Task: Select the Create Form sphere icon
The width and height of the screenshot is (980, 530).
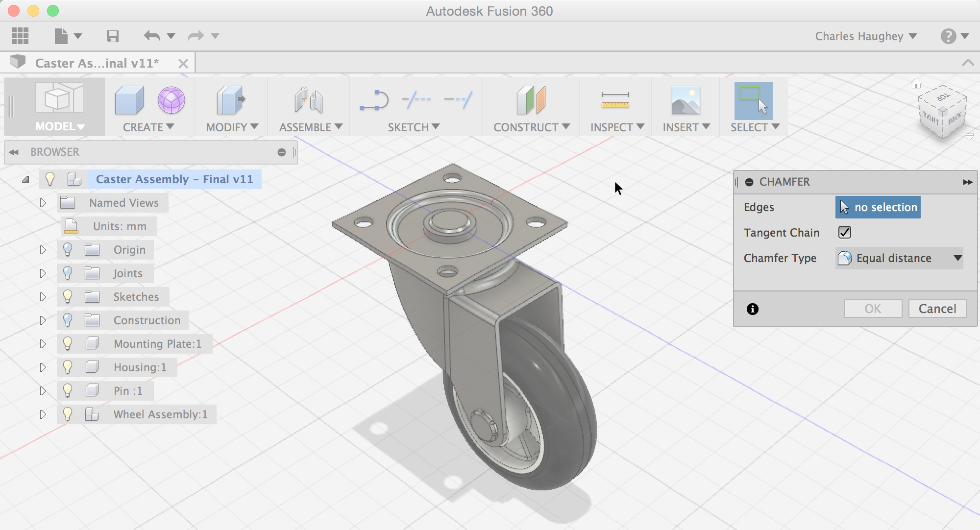Action: point(171,100)
